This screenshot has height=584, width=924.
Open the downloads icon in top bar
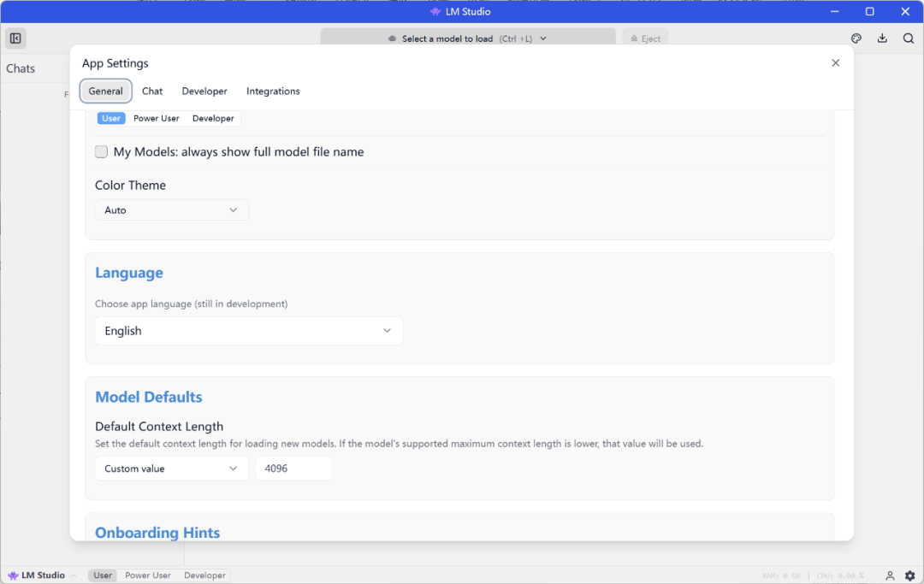click(x=882, y=38)
